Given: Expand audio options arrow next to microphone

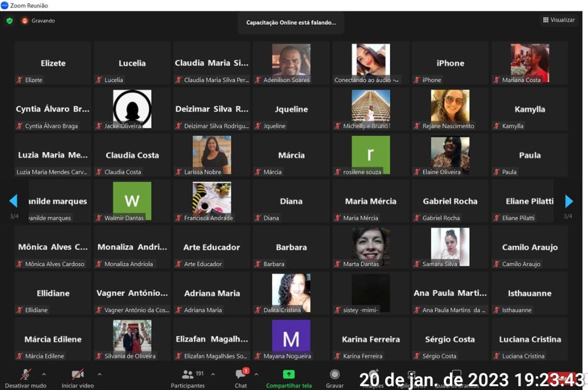Looking at the screenshot, I should coord(44,374).
